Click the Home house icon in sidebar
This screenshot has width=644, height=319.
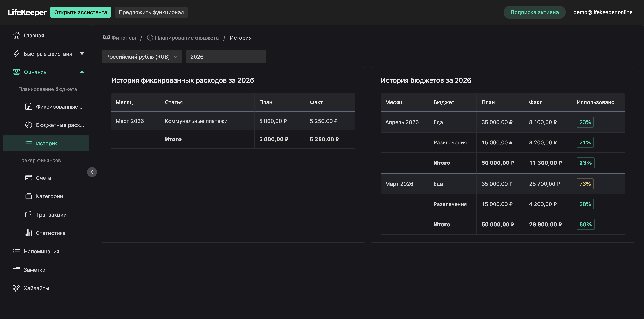click(x=16, y=35)
